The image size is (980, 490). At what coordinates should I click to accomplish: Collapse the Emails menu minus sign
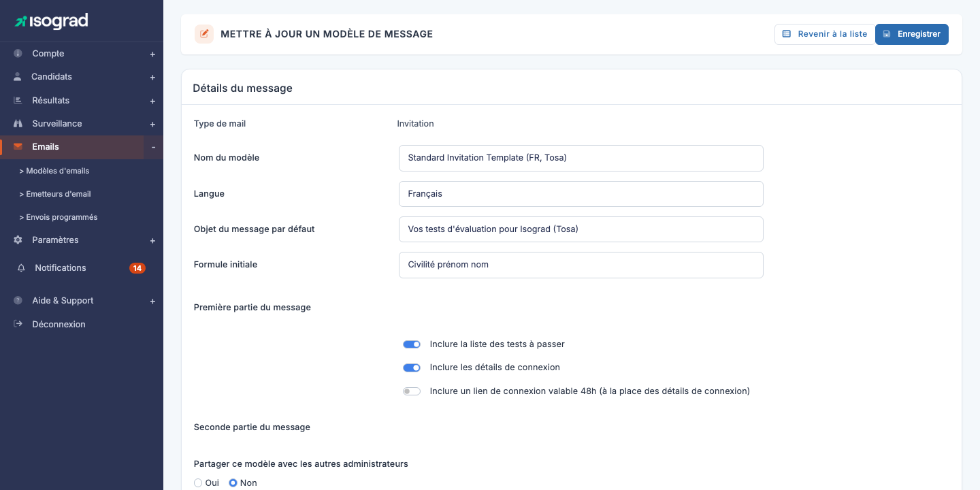[x=153, y=147]
